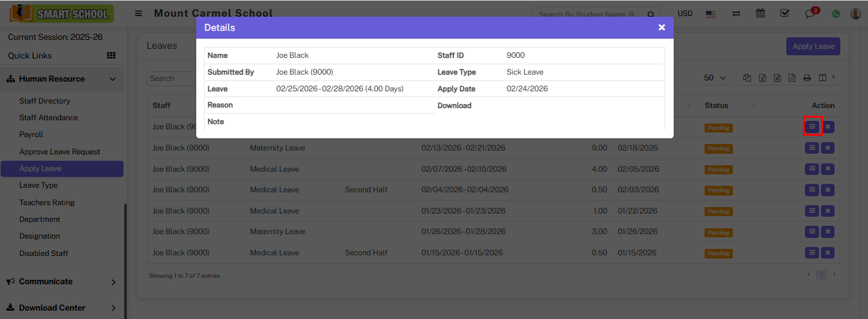Open the task checklist icon
Image resolution: width=868 pixels, height=319 pixels.
784,14
